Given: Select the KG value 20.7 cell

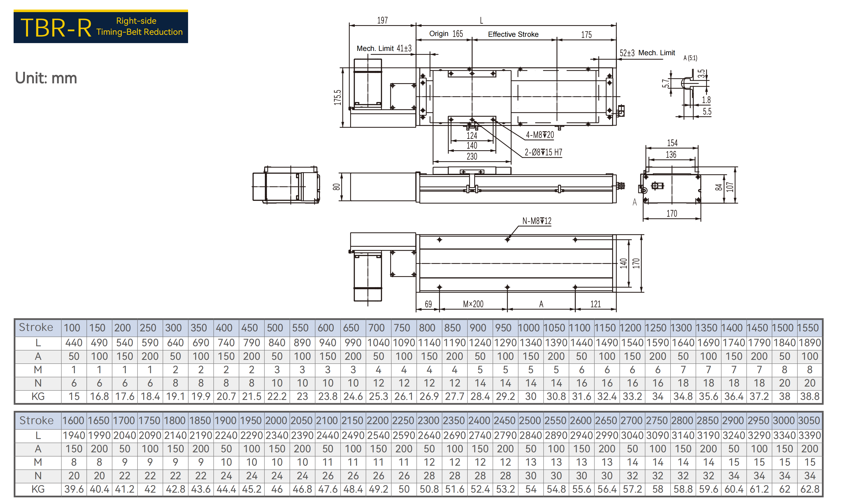Looking at the screenshot, I should (226, 397).
